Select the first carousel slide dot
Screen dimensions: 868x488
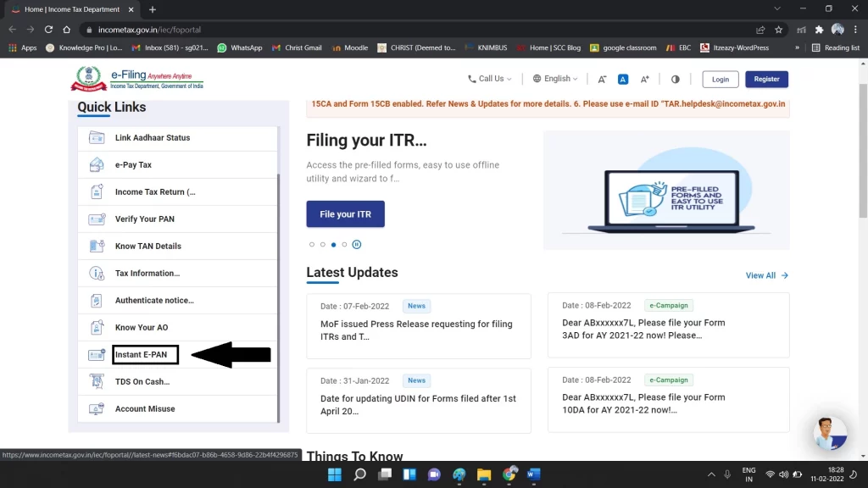(312, 245)
